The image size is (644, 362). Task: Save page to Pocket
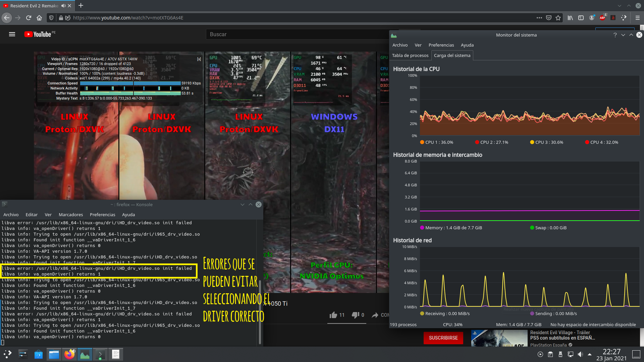tap(549, 18)
